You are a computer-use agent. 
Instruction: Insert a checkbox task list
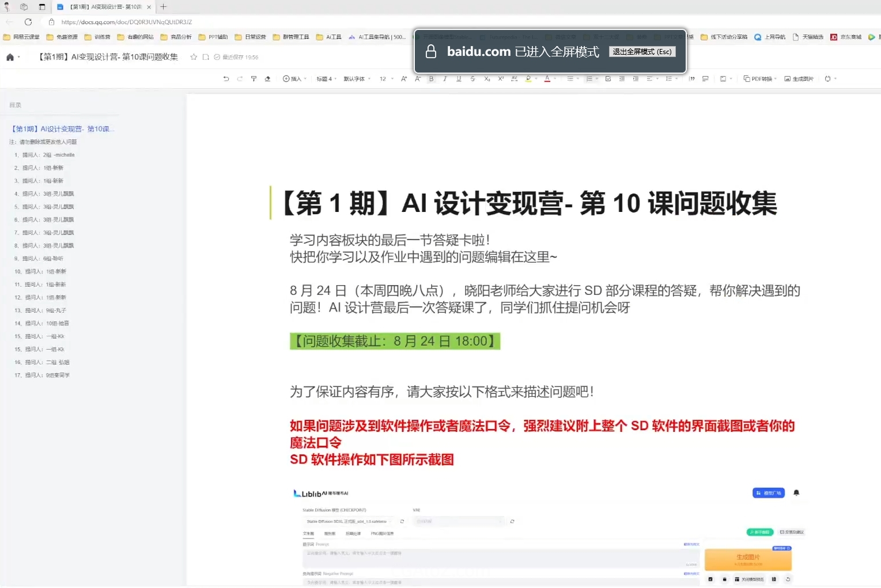pos(608,79)
